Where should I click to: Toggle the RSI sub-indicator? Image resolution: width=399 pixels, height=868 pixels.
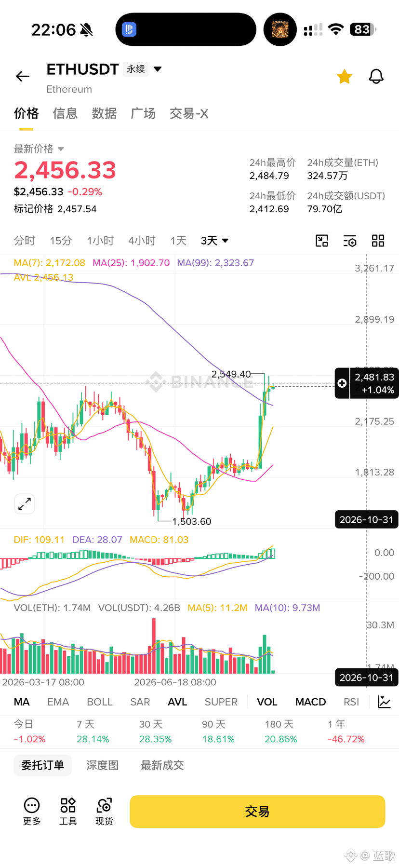351,702
